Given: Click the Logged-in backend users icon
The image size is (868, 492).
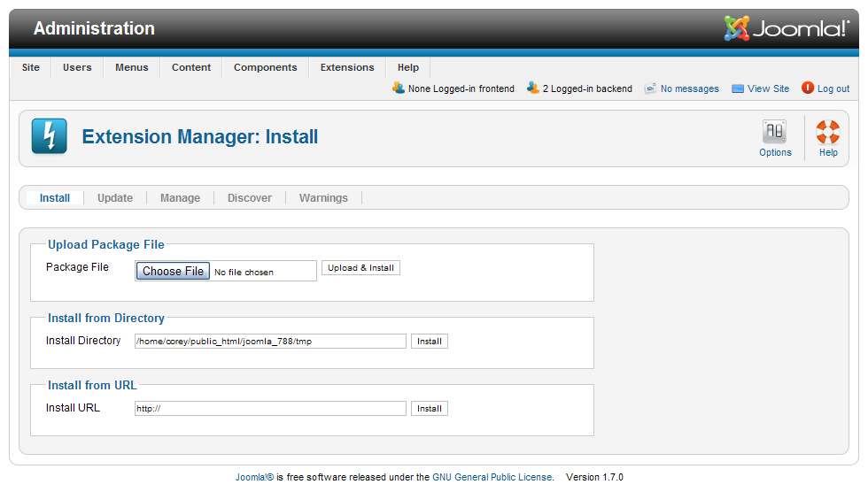Looking at the screenshot, I should [x=533, y=88].
